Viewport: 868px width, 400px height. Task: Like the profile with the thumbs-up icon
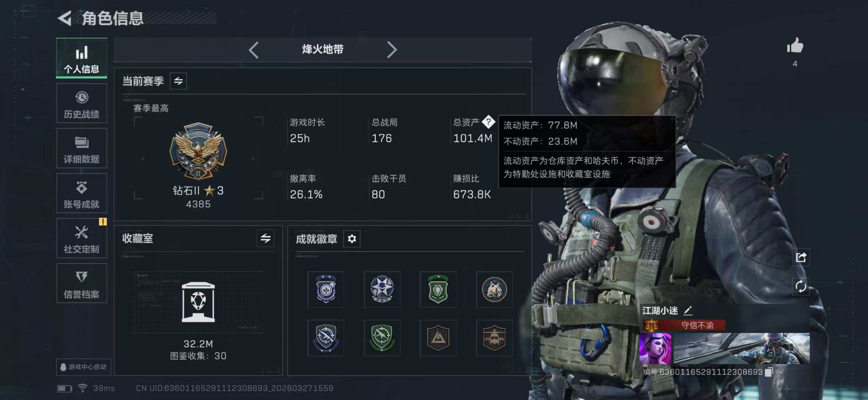pos(795,45)
